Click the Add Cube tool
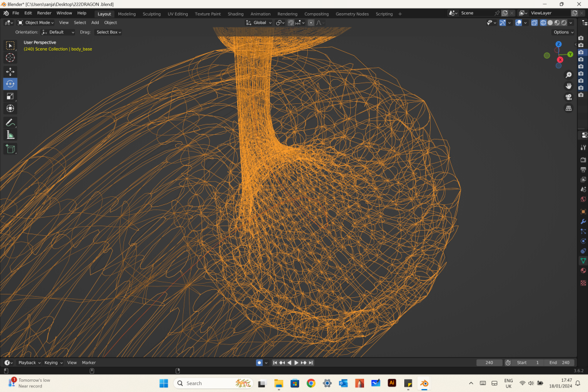 coord(10,149)
